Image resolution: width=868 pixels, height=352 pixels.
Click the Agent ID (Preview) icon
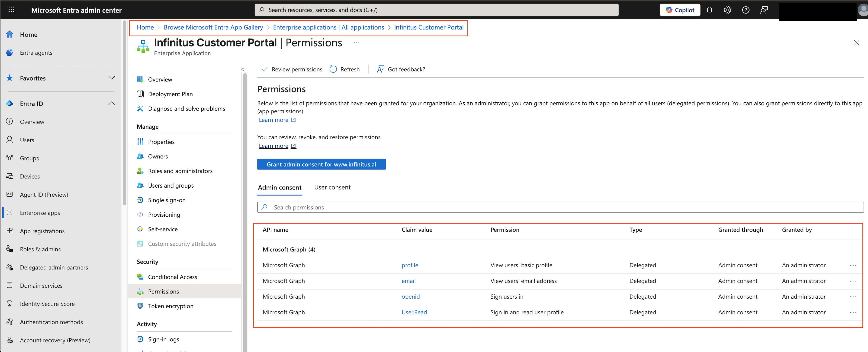[x=10, y=195]
